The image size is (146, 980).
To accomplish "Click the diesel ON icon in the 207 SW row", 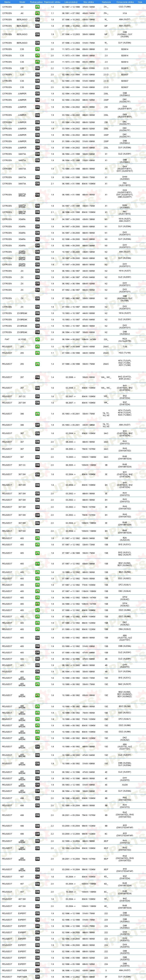I will (37, 403).
